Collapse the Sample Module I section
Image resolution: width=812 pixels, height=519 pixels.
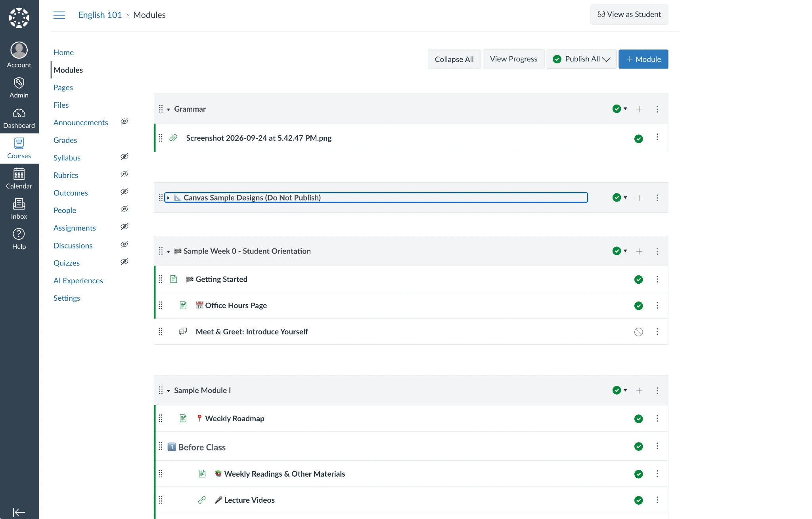[169, 391]
